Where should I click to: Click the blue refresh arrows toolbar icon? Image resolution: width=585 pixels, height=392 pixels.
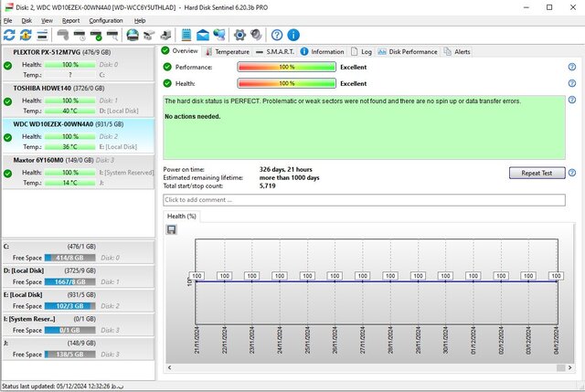9,35
